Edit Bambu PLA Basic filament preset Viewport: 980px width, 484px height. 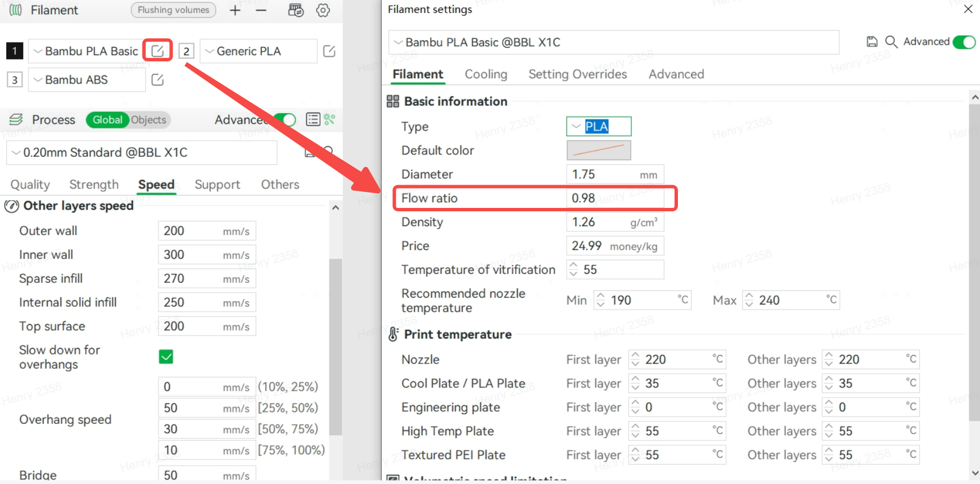pos(158,51)
